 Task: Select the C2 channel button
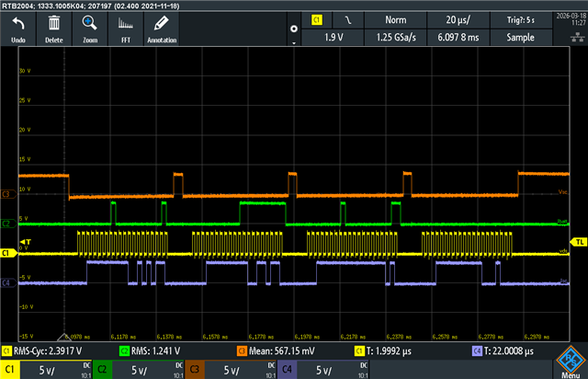tap(102, 370)
